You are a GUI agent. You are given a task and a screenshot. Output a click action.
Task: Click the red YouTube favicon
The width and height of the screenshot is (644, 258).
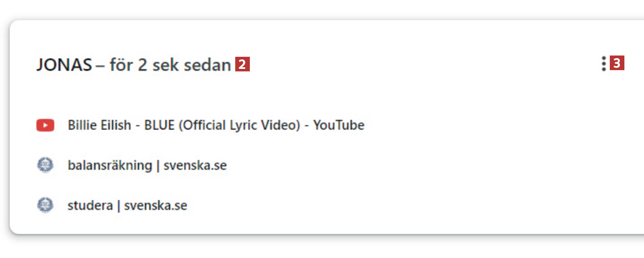(45, 125)
